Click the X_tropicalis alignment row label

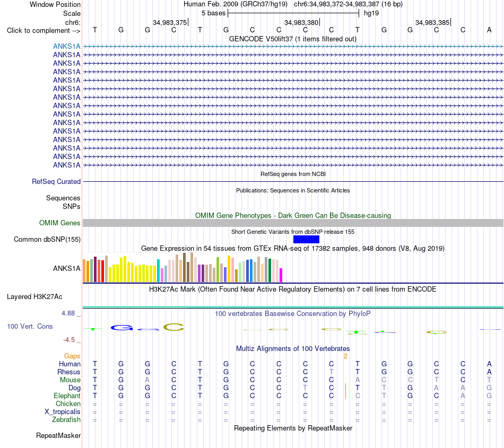(63, 412)
